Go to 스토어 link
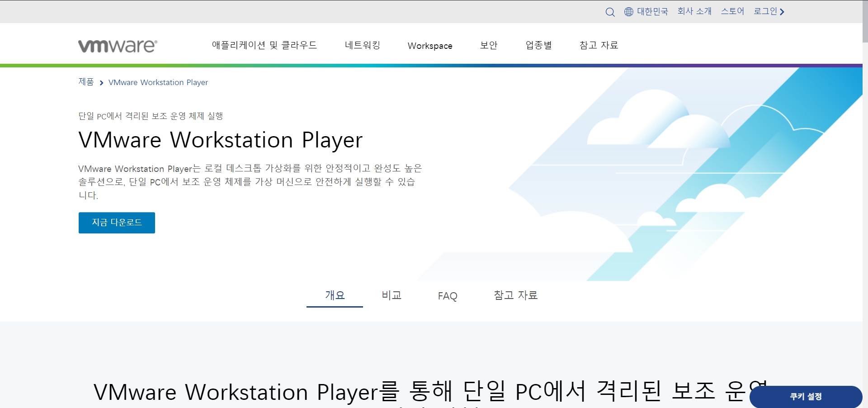Viewport: 868px width, 408px height. 732,11
